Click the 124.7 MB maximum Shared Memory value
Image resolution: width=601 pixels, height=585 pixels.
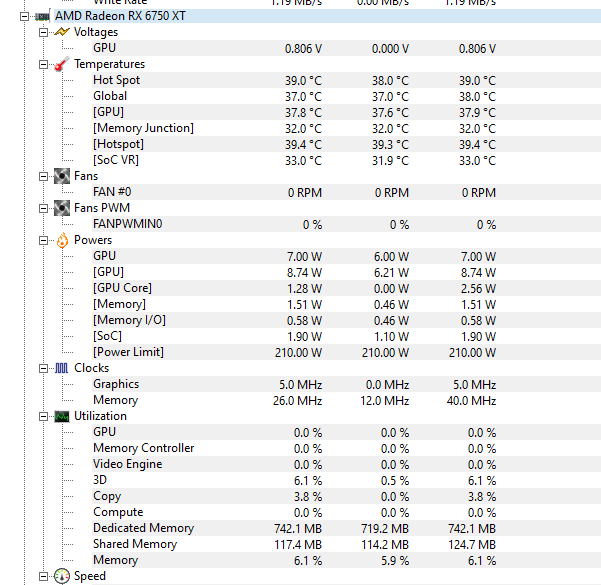(472, 545)
